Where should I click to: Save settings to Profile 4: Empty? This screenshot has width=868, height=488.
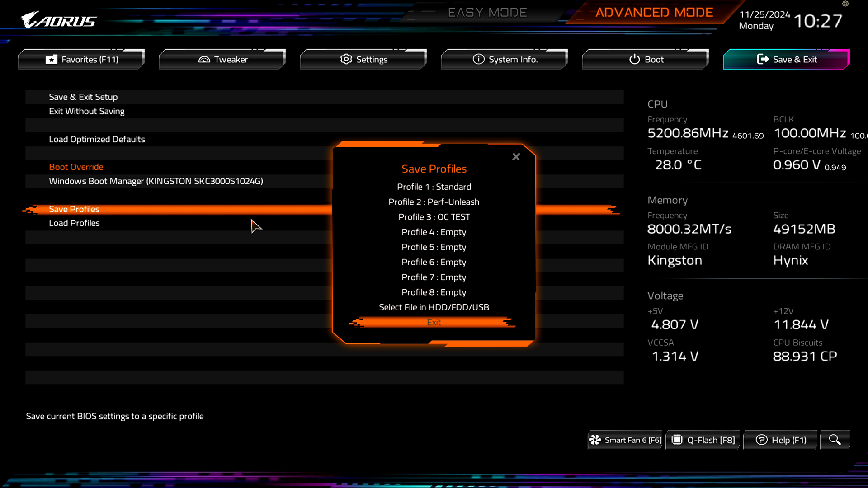coord(434,232)
